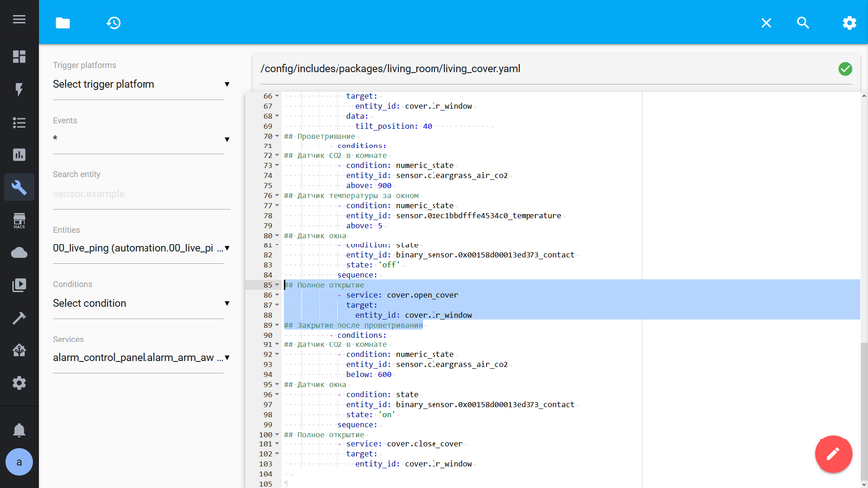868x488 pixels.
Task: Expand the Select condition dropdown
Action: (141, 304)
